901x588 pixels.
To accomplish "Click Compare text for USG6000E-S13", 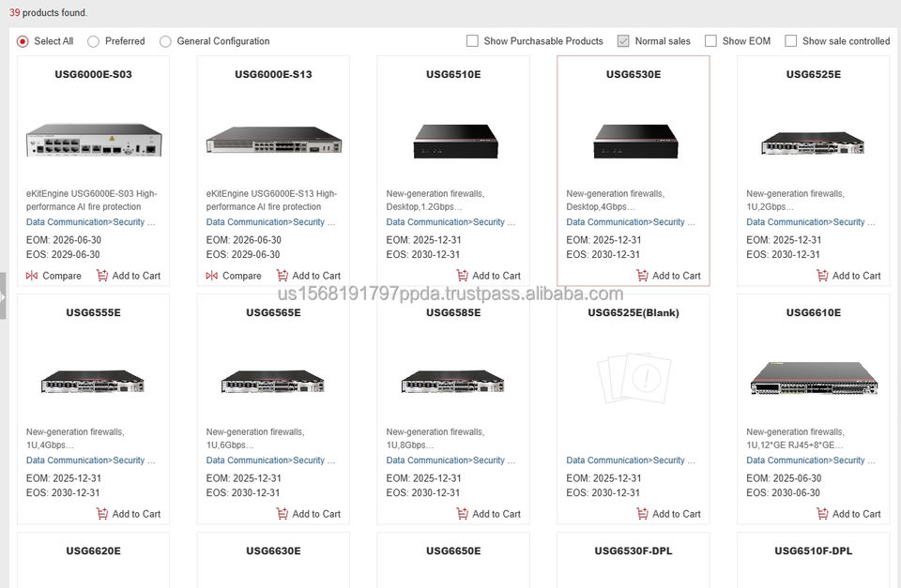I will pyautogui.click(x=242, y=276).
